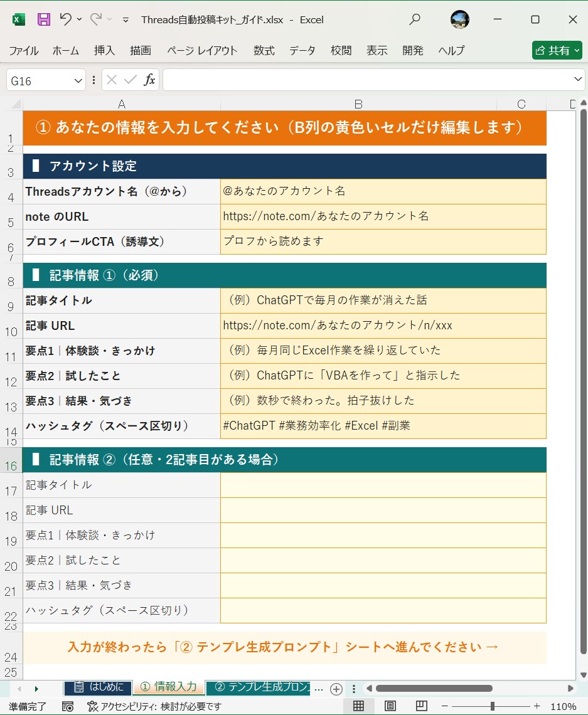Click the 共有 share button
588x715 pixels.
[557, 50]
